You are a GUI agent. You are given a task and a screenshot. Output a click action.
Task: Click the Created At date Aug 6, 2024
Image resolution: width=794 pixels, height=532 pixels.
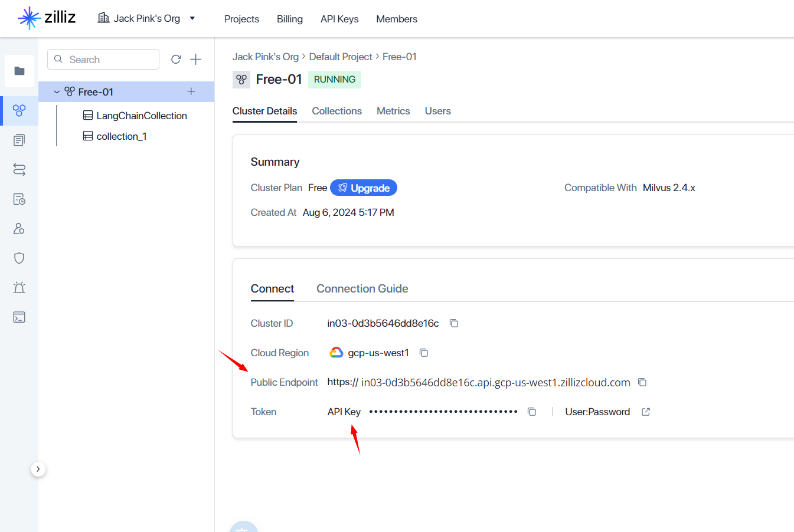348,212
